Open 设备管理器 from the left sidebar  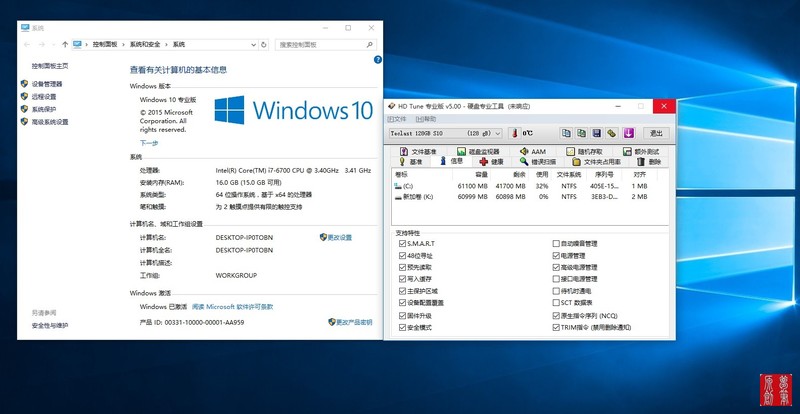tap(47, 84)
